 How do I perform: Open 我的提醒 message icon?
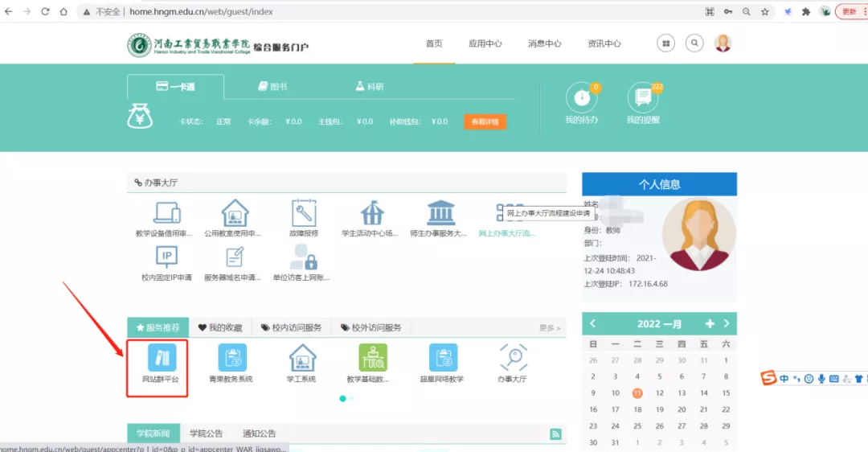[x=643, y=99]
